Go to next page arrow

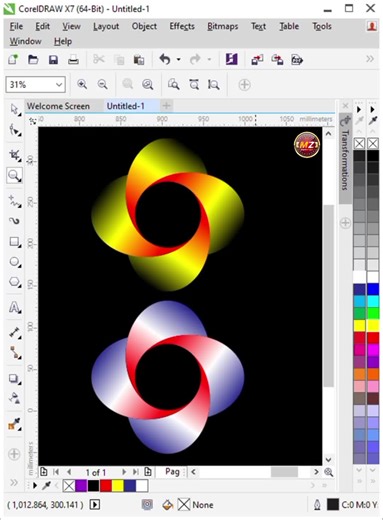(x=124, y=472)
